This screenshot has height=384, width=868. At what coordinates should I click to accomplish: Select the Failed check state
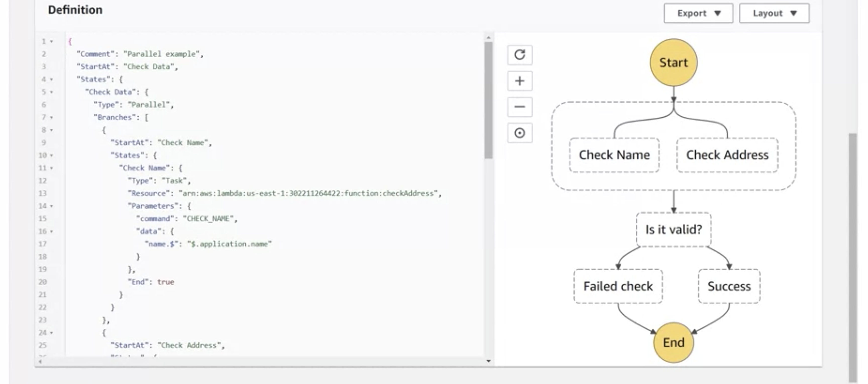tap(618, 286)
